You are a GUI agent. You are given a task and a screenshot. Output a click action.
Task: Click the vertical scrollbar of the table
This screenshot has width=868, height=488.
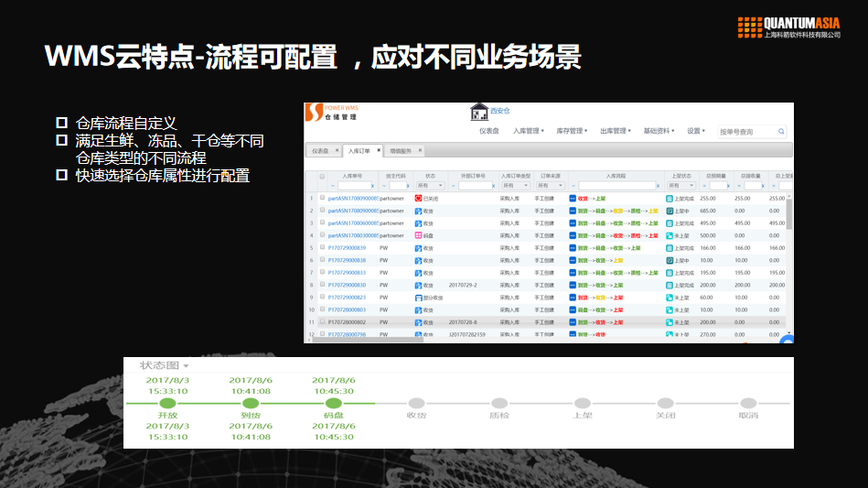789,214
